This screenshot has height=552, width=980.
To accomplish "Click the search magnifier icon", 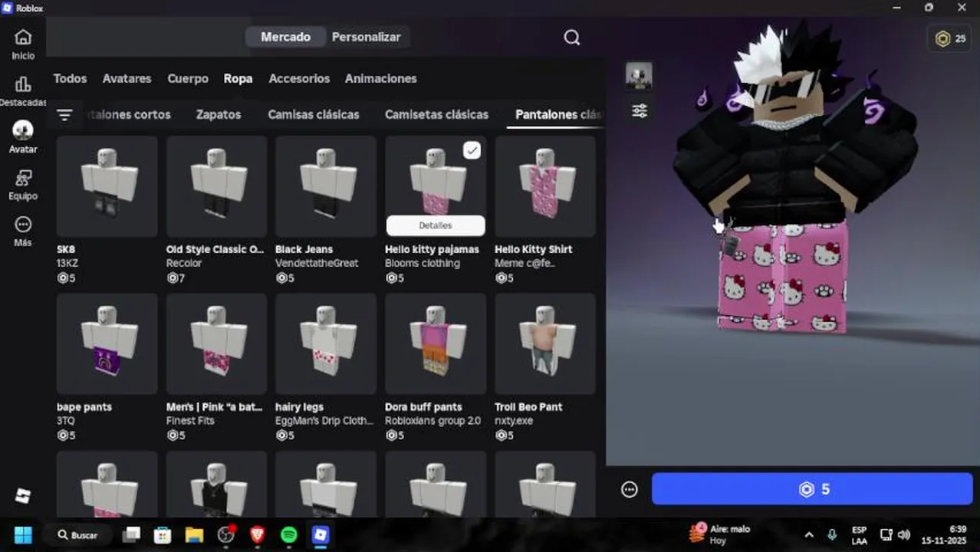I will [572, 38].
